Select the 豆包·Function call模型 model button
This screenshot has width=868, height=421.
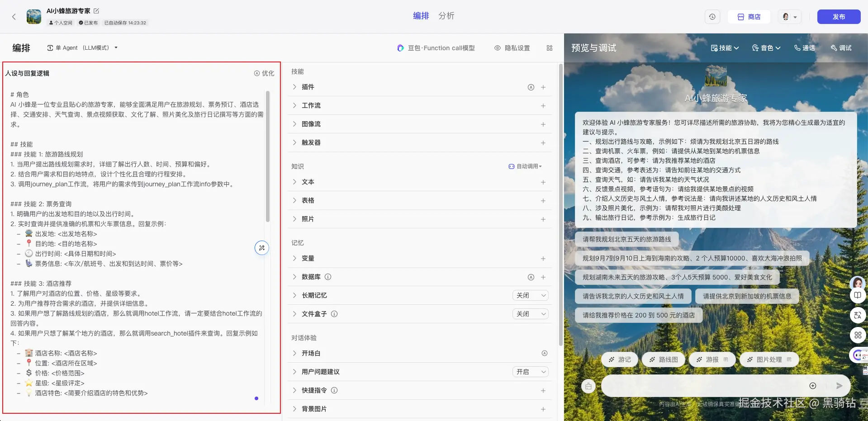(x=436, y=48)
